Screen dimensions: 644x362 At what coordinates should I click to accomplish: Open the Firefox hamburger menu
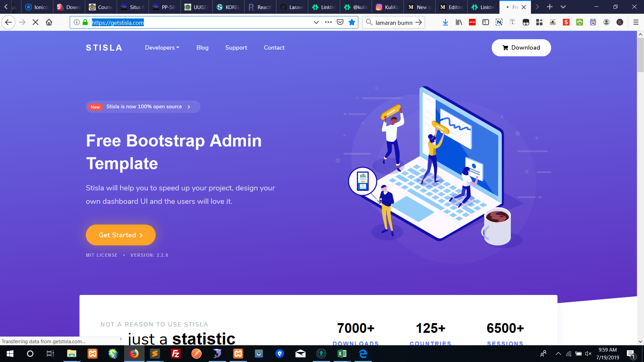click(x=636, y=22)
